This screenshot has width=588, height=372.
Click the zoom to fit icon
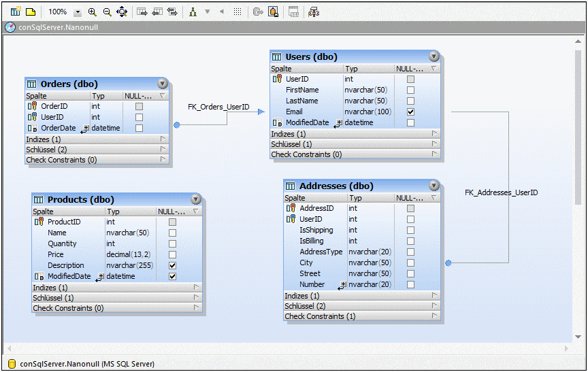click(122, 12)
